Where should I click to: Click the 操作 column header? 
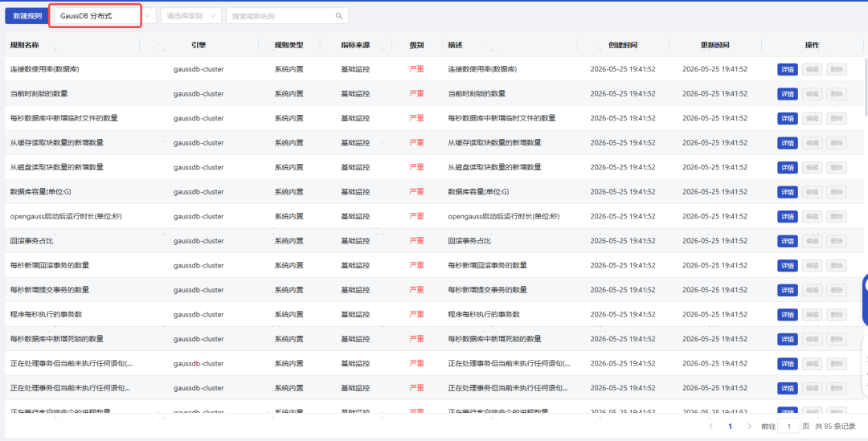coord(812,45)
